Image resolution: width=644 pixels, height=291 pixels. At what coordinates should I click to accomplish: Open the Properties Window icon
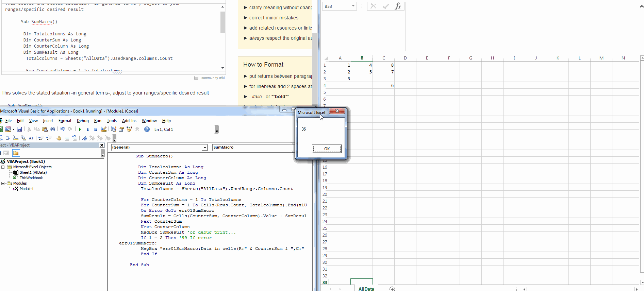pyautogui.click(x=121, y=129)
